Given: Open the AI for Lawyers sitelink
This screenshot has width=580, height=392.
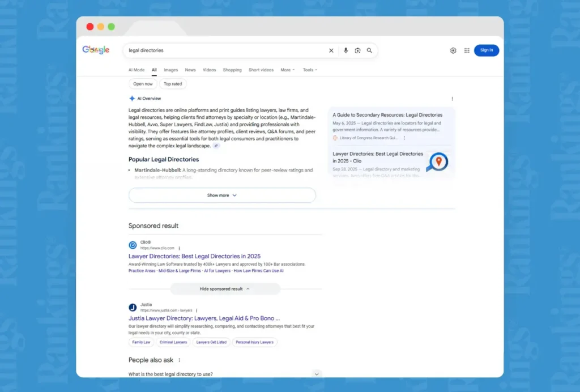Looking at the screenshot, I should [217, 271].
